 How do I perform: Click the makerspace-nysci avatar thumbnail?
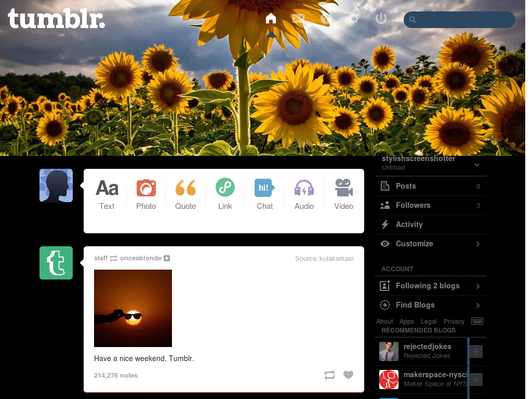click(389, 379)
